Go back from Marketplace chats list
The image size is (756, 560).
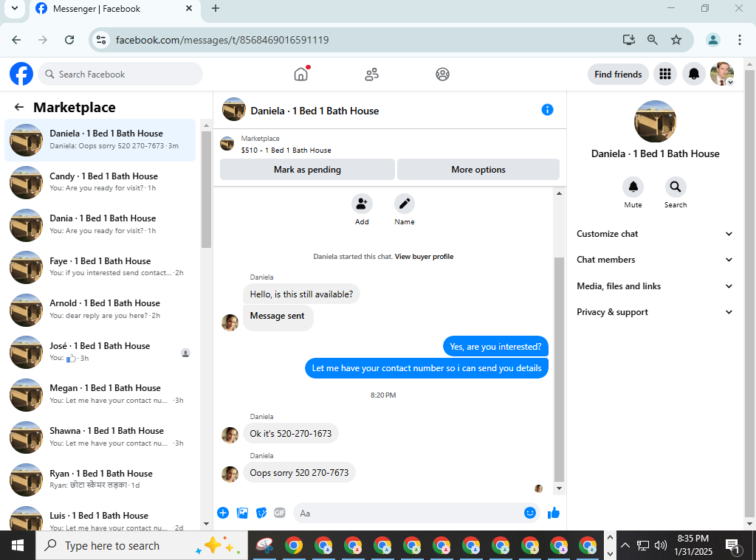(x=18, y=107)
